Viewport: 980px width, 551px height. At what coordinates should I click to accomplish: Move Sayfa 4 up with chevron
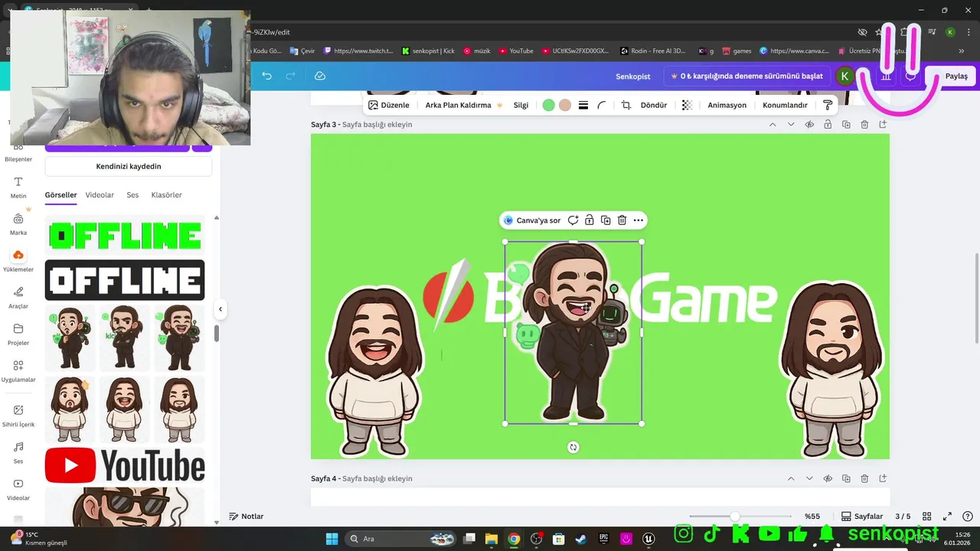click(x=791, y=479)
